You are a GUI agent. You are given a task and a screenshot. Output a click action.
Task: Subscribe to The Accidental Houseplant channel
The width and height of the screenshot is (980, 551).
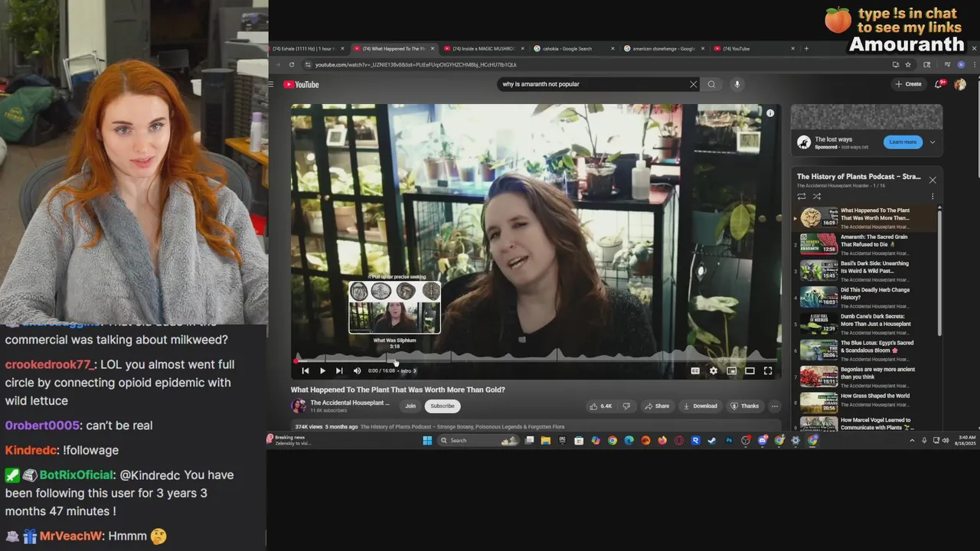pyautogui.click(x=442, y=406)
